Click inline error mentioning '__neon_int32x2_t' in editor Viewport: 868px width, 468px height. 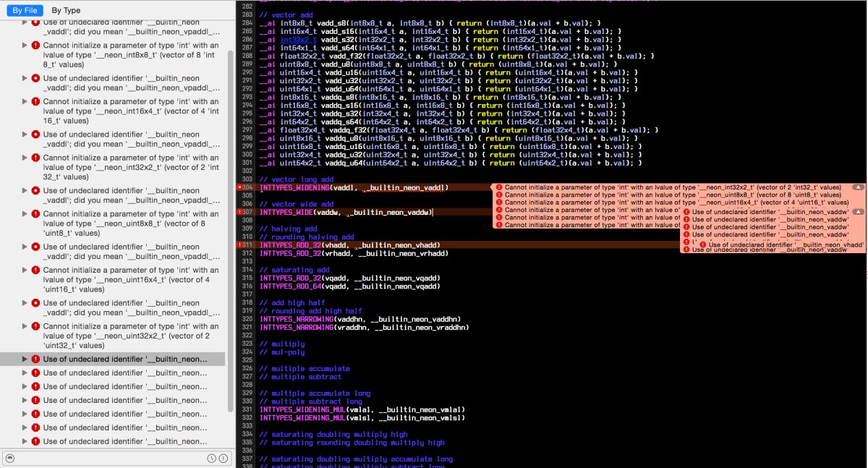(673, 187)
